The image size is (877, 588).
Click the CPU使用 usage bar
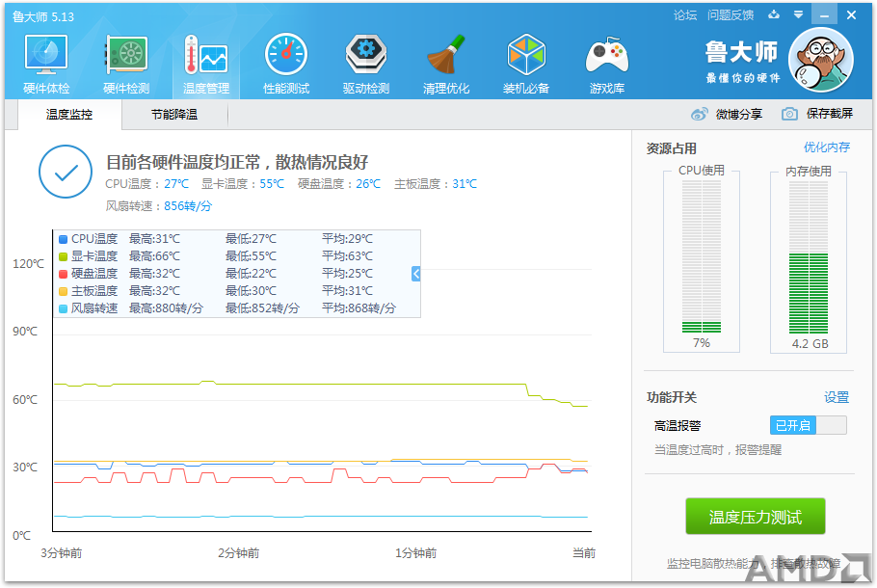[702, 256]
